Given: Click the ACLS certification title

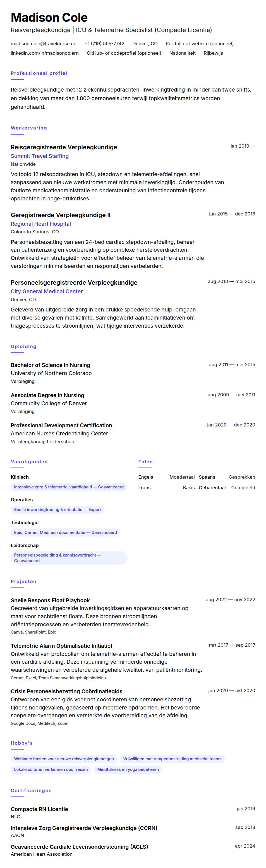Looking at the screenshot, I should (x=79, y=847).
